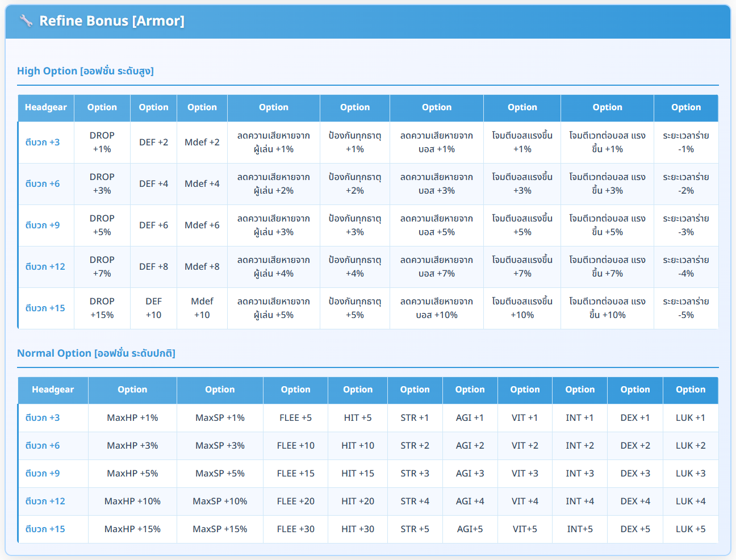Click the MaxSP +15% cell
The height and width of the screenshot is (560, 736).
click(220, 529)
